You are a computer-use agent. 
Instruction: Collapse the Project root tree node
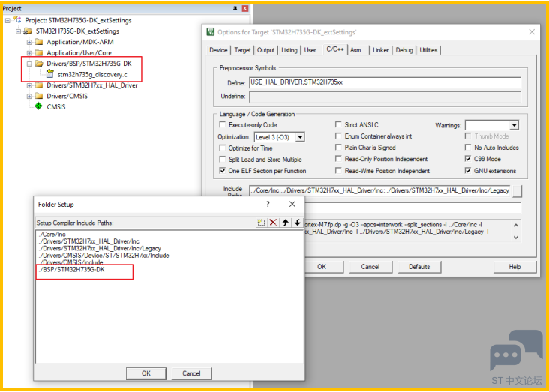coord(7,20)
